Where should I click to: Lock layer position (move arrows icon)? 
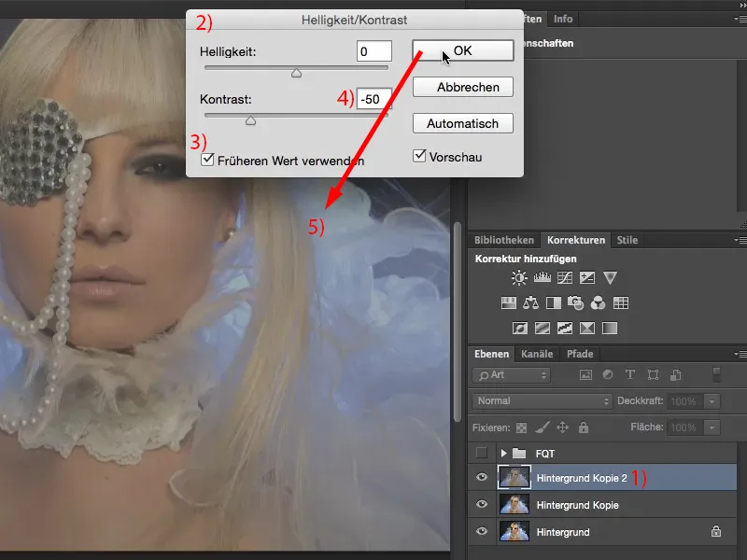(x=563, y=427)
